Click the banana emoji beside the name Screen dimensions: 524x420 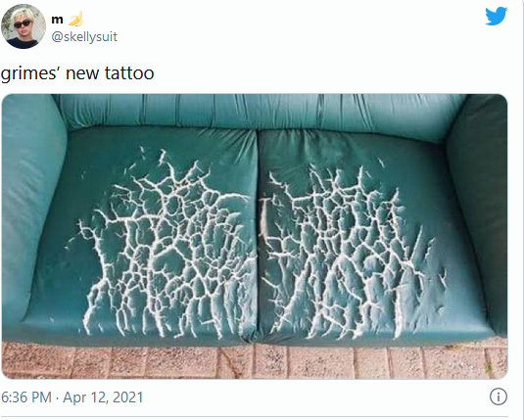coord(75,19)
